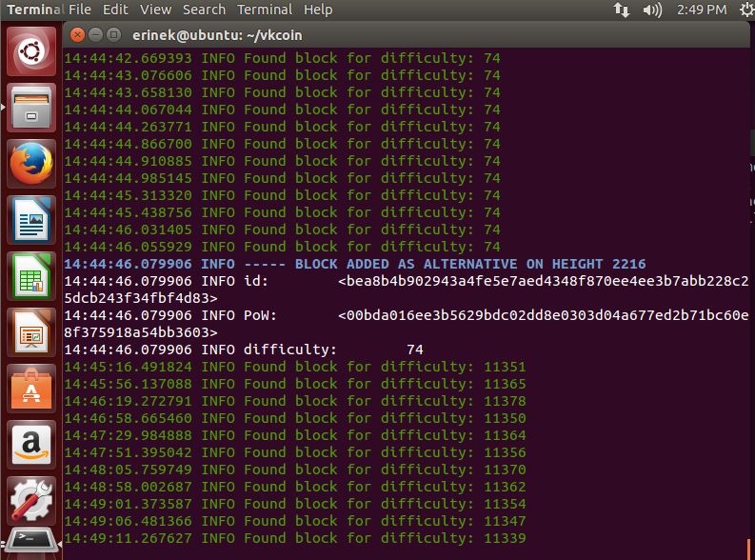This screenshot has height=560, width=755.
Task: Launch Firefox web browser
Action: click(x=31, y=163)
